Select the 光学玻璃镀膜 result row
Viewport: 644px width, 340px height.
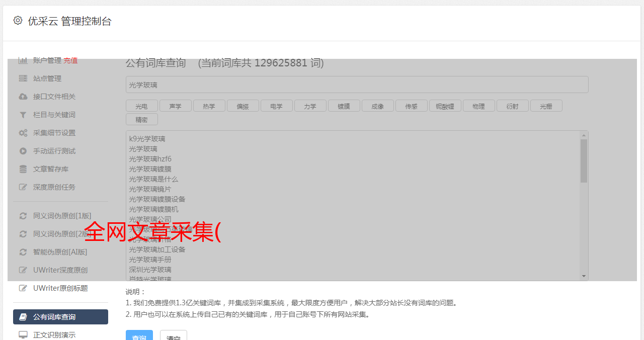(x=150, y=169)
